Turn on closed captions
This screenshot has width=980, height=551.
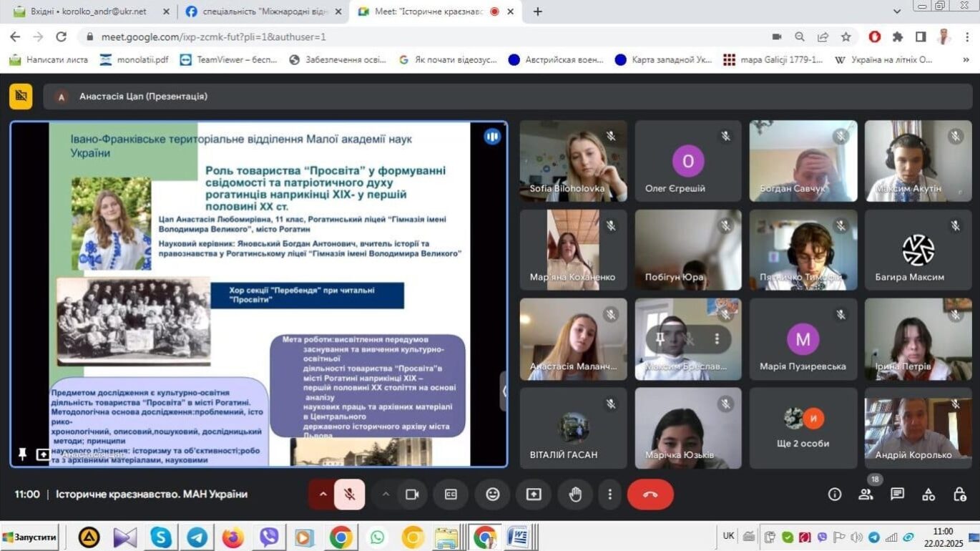[451, 494]
